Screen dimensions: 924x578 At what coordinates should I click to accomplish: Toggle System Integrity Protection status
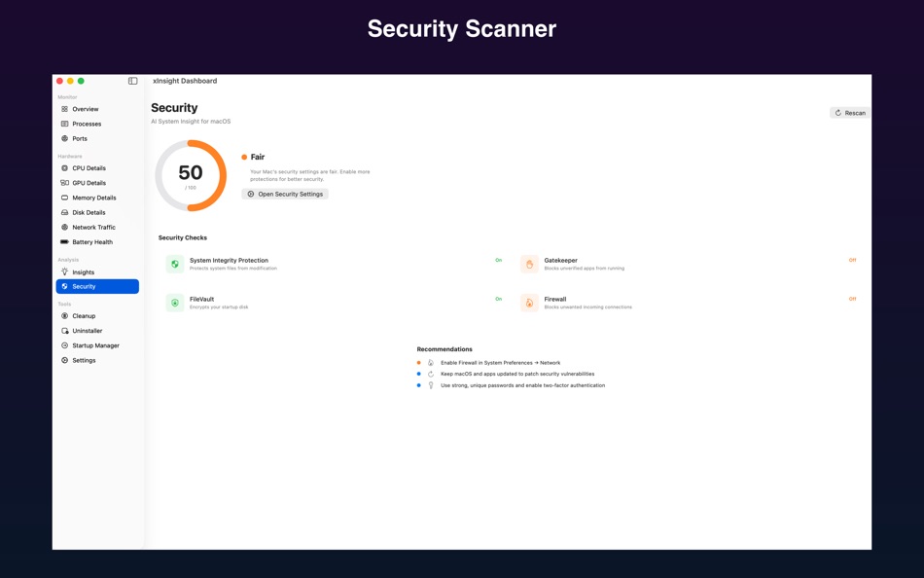pyautogui.click(x=497, y=260)
